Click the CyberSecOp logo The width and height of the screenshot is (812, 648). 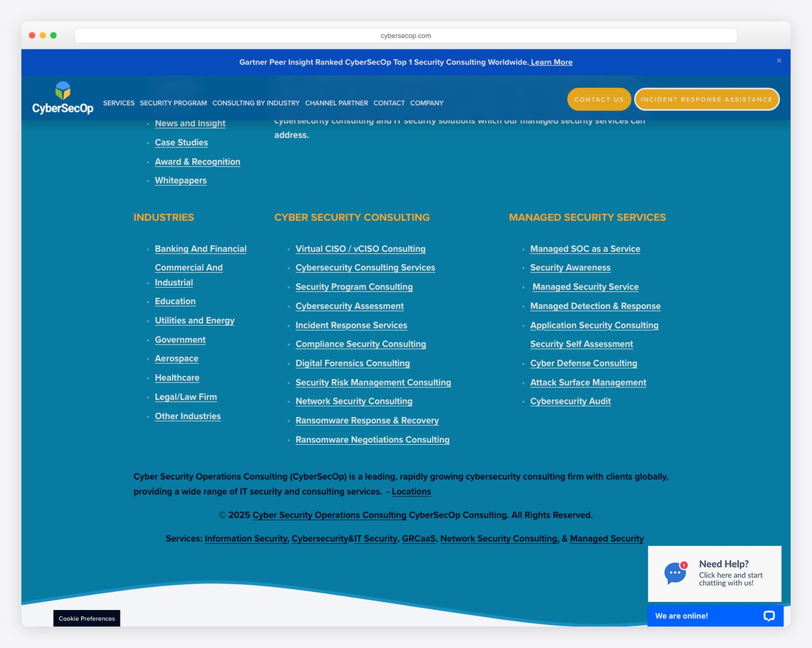pos(63,98)
